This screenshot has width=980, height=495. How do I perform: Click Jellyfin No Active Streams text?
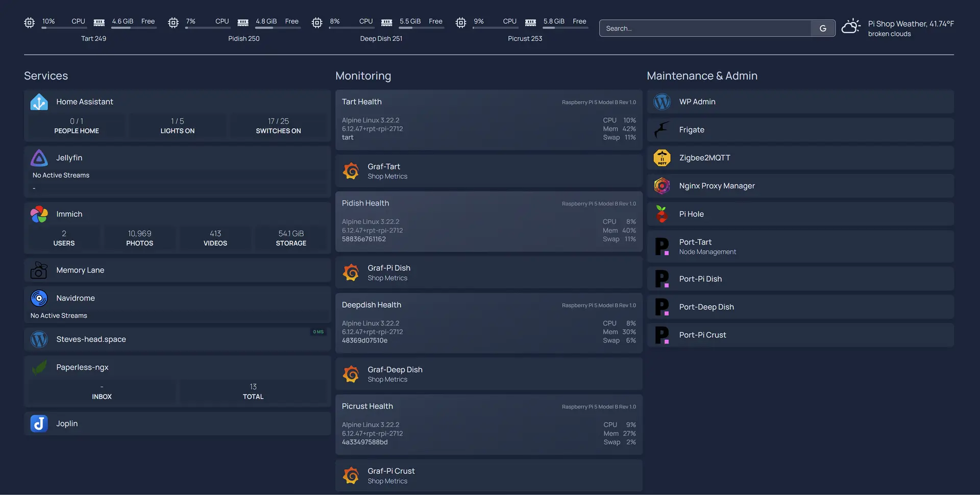tap(61, 176)
